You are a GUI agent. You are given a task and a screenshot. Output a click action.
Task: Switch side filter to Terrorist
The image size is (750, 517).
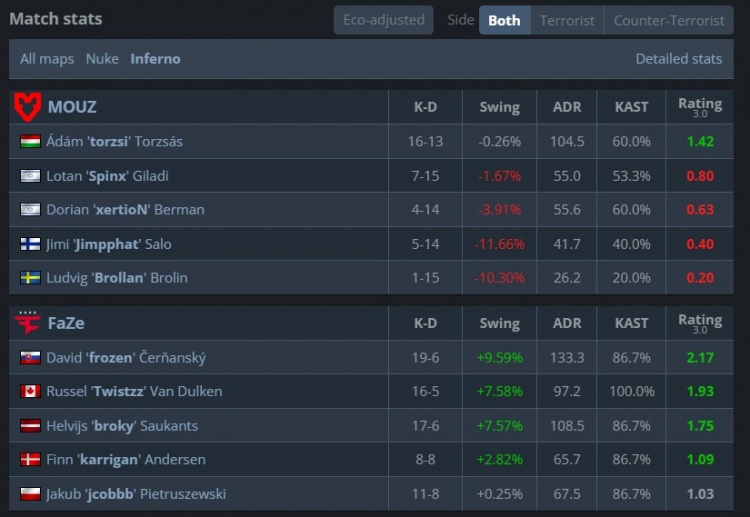(567, 20)
